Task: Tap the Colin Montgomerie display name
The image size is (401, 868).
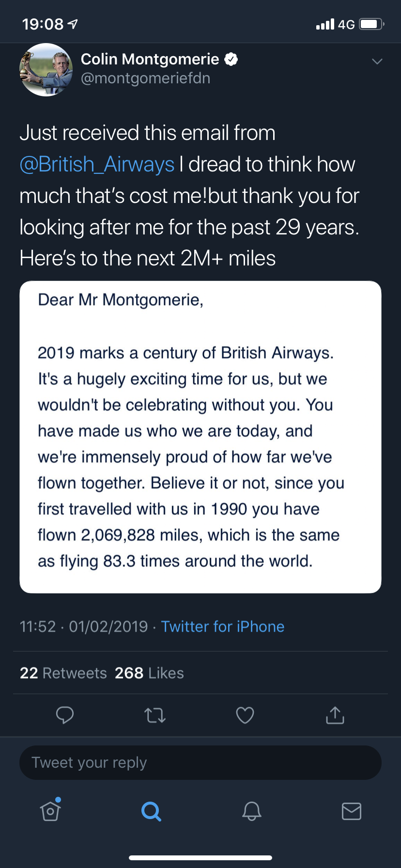Action: (x=150, y=59)
